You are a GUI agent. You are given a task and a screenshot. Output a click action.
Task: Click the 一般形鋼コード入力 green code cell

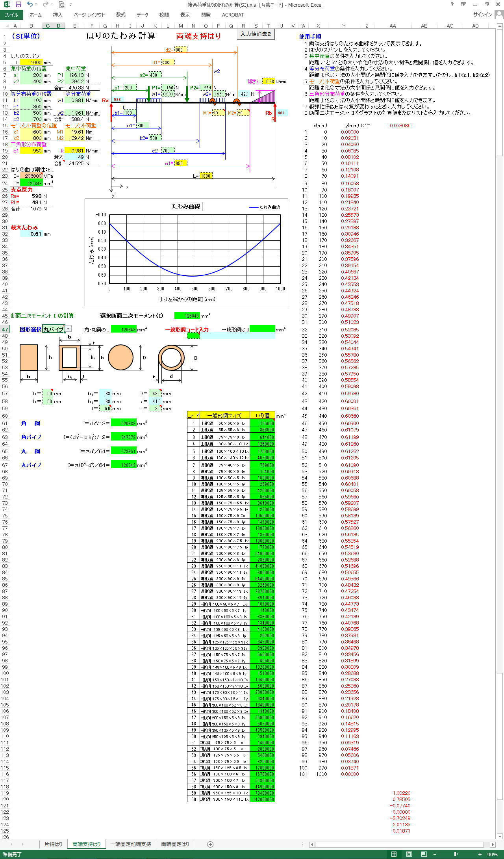(x=193, y=336)
